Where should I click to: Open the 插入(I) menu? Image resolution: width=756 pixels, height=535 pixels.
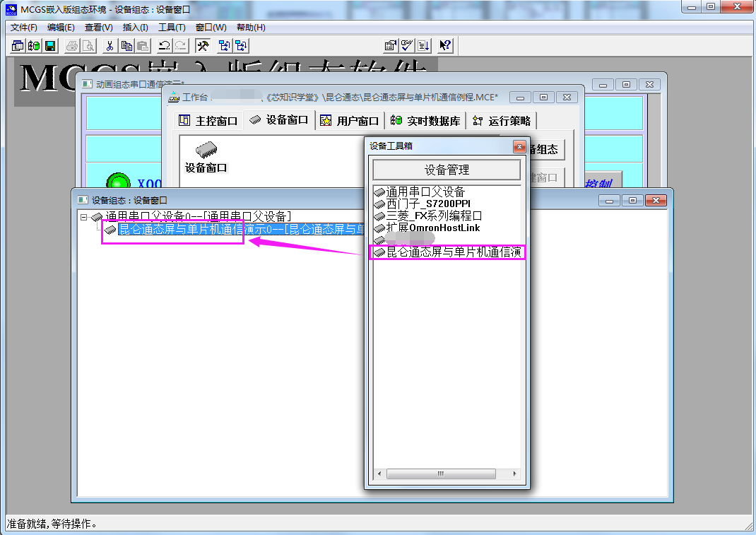pos(136,28)
